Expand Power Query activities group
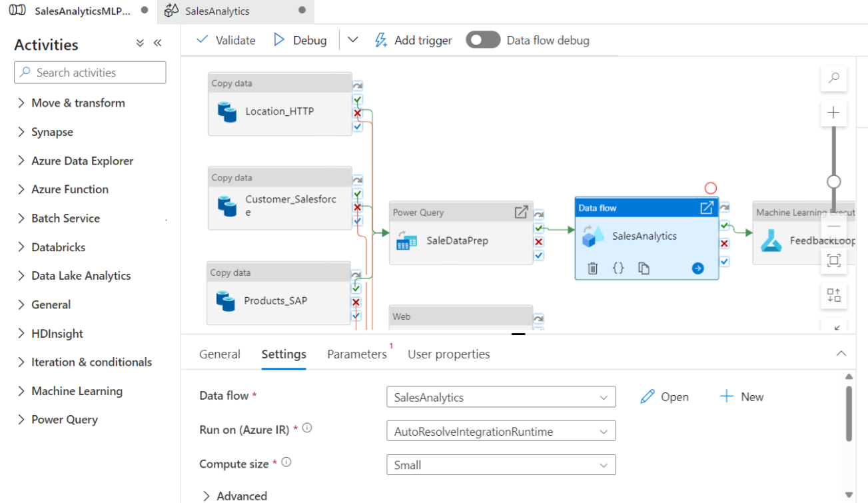Viewport: 868px width, 503px height. coord(21,420)
